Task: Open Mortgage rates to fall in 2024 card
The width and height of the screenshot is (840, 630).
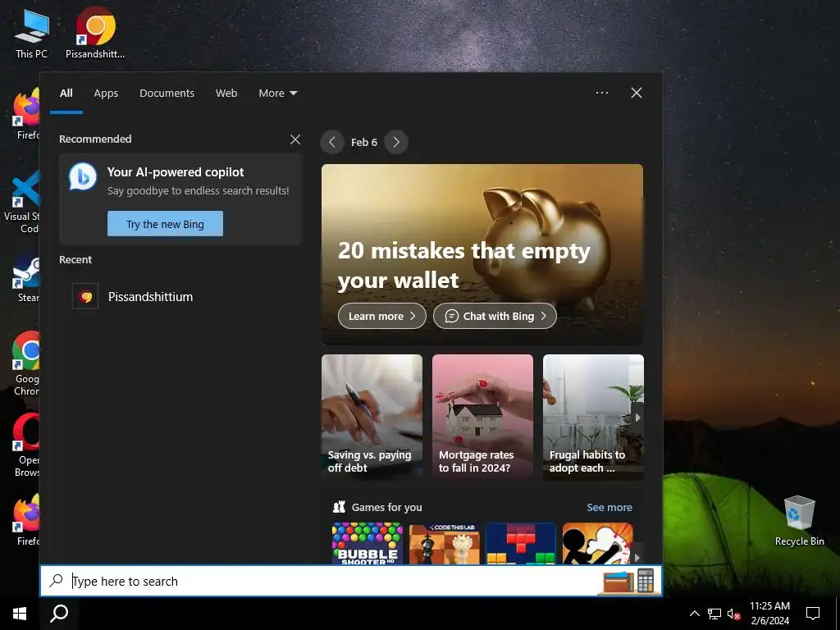Action: click(x=482, y=416)
